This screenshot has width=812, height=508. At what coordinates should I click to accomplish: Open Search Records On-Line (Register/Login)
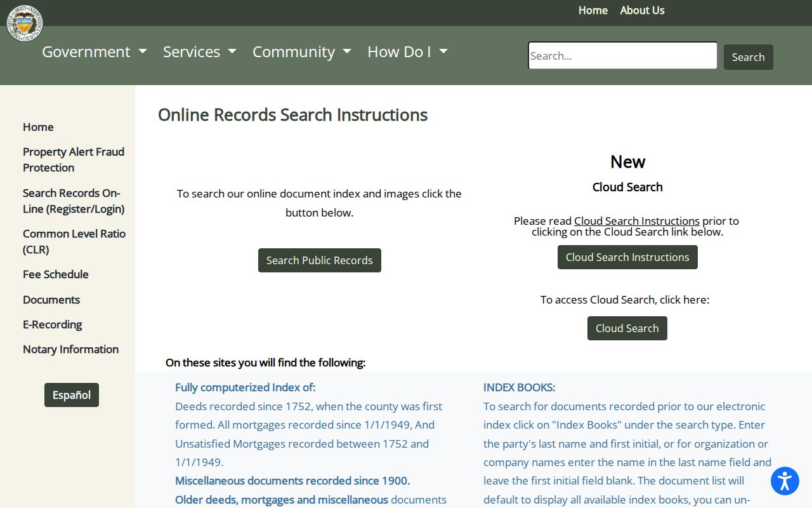click(x=74, y=201)
